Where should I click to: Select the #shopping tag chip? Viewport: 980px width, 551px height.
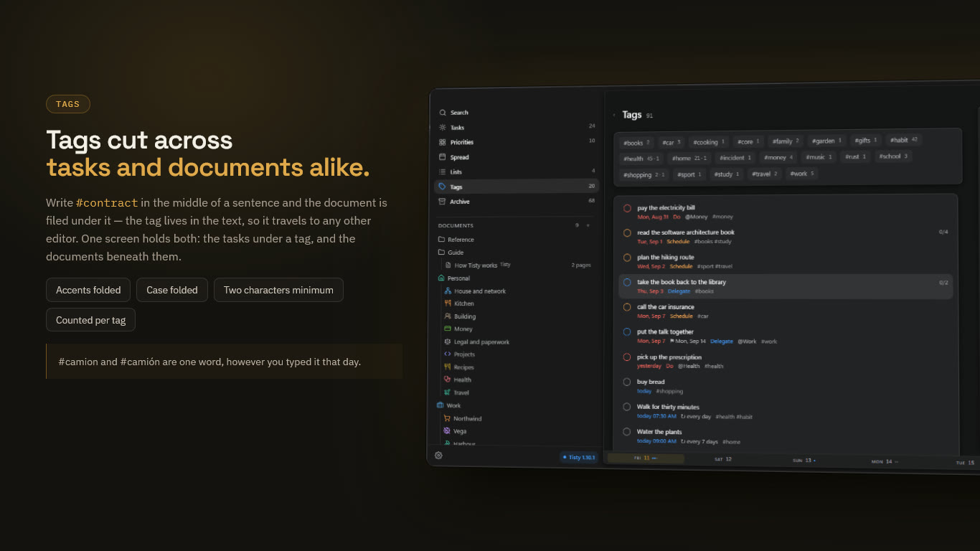pos(644,174)
